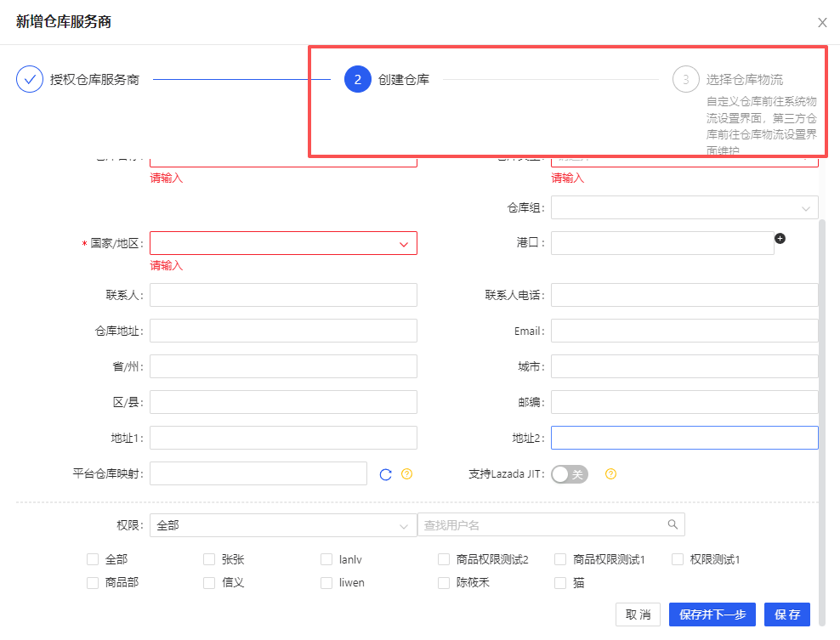Screen dimensions: 840x640
Task: Return to step 授权仓库服务商
Action: [x=94, y=79]
